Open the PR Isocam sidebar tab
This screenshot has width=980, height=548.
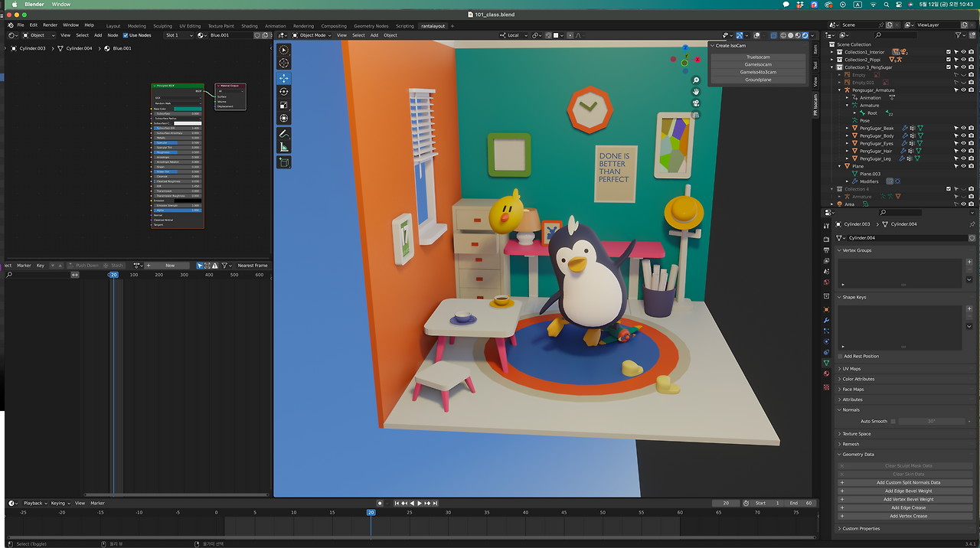click(x=815, y=103)
